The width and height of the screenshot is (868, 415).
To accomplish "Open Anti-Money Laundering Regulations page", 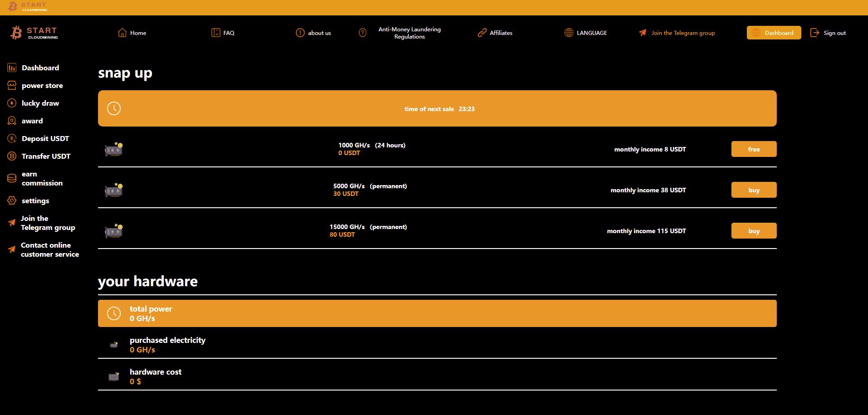I will coord(409,33).
